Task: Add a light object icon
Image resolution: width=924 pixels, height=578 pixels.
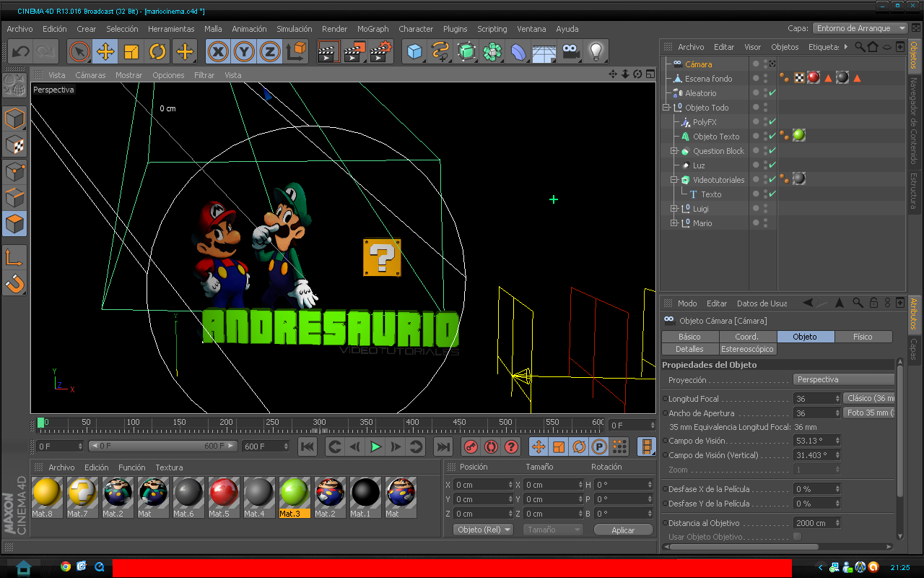Action: pos(596,51)
